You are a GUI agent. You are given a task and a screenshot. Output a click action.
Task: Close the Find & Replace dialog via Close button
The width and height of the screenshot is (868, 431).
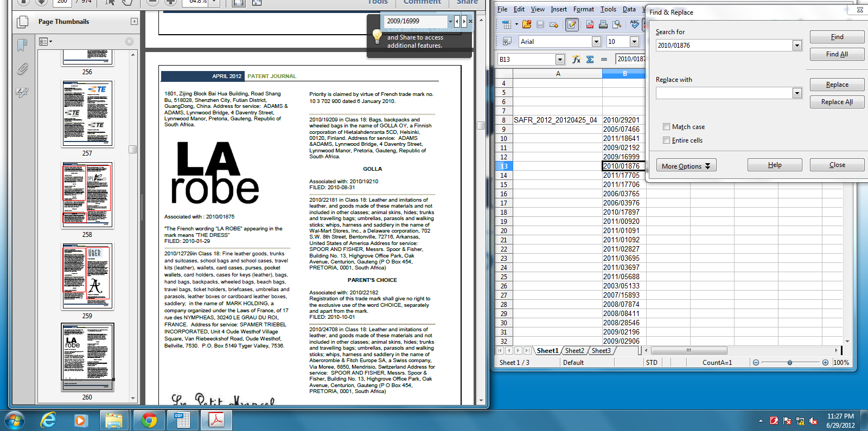click(837, 165)
